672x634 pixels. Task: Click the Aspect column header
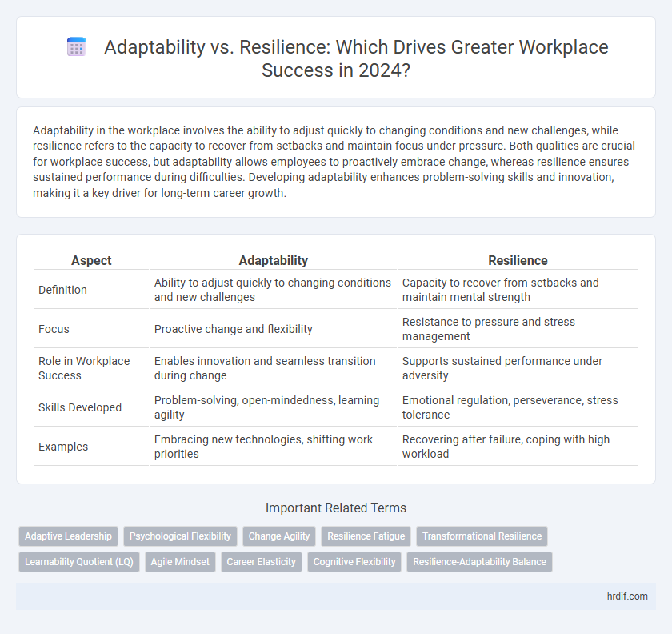(x=91, y=260)
